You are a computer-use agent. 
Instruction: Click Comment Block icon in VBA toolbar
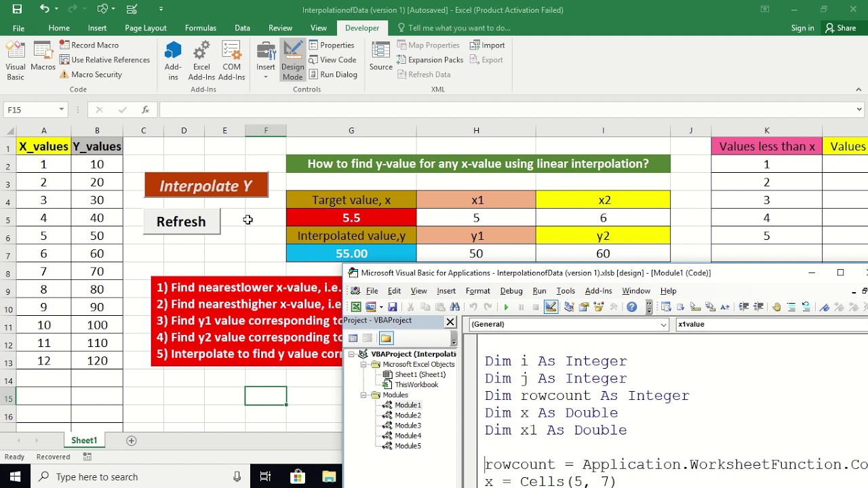[x=791, y=307]
